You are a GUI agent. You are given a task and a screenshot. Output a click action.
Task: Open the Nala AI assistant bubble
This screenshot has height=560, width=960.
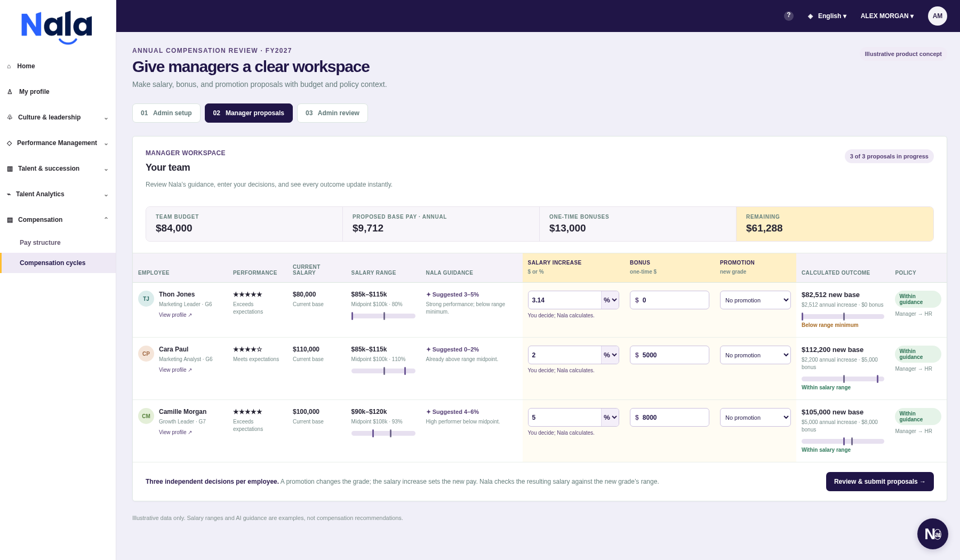pos(933,534)
